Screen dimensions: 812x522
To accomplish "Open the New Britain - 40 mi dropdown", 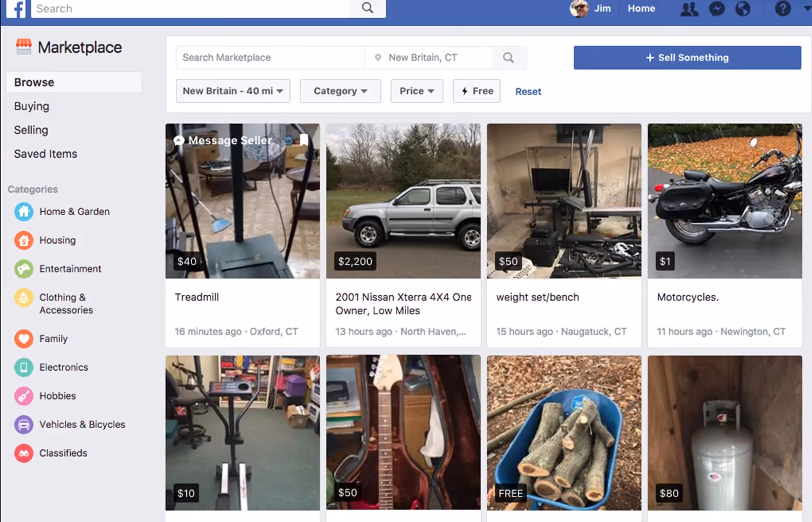I will (x=232, y=91).
